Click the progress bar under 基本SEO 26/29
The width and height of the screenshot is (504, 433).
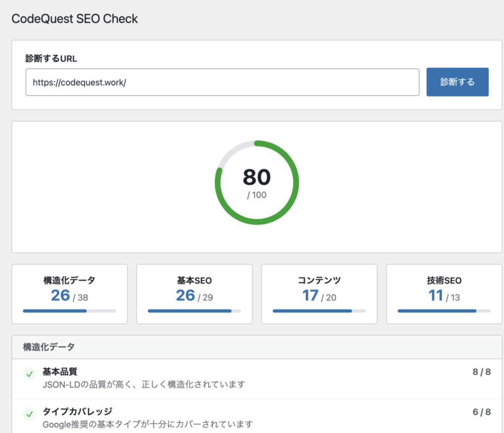(194, 311)
